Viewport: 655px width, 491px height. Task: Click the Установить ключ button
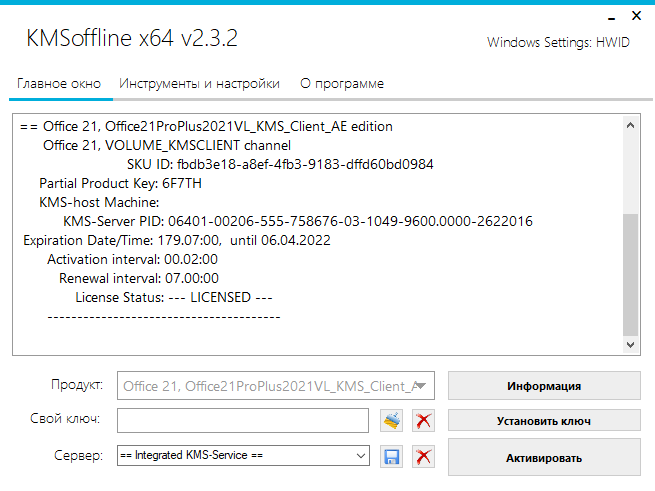(x=544, y=421)
